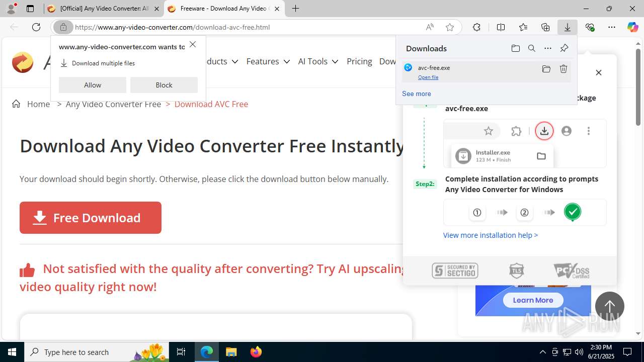This screenshot has width=644, height=362.
Task: Open the notification center
Action: (x=627, y=352)
